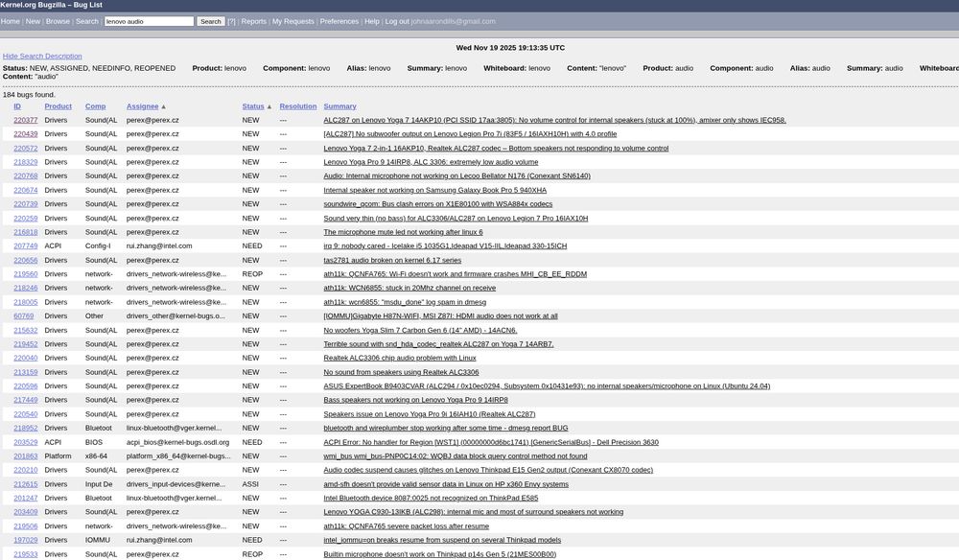Open 'wmi_bus wmi_bus-PNP0C14:02' summary
The image size is (959, 560).
(x=455, y=456)
